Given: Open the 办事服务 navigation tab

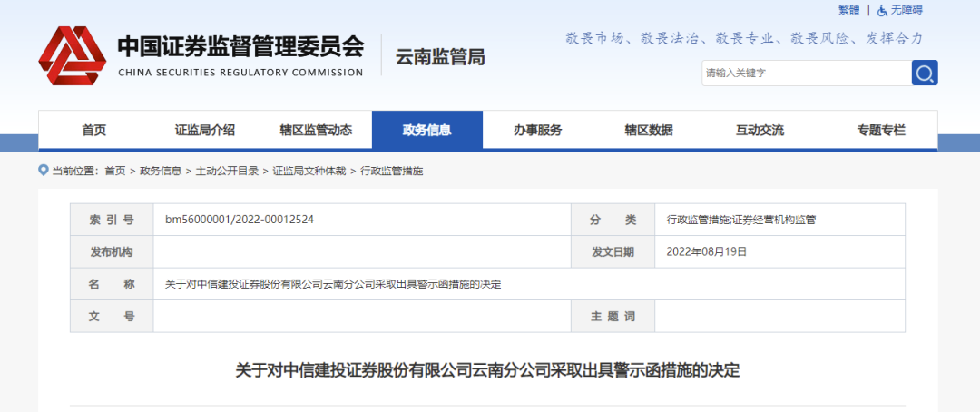Looking at the screenshot, I should click(x=537, y=130).
